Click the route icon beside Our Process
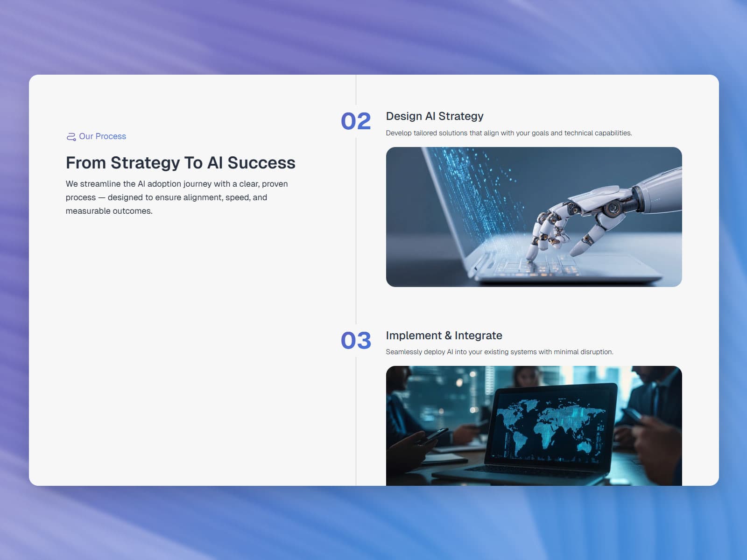 click(x=71, y=136)
